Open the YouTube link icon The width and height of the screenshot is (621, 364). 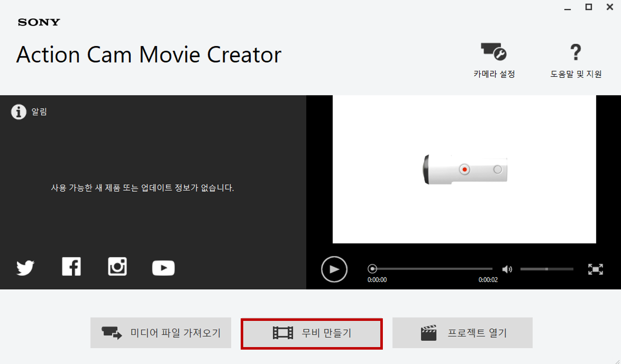[x=163, y=268]
